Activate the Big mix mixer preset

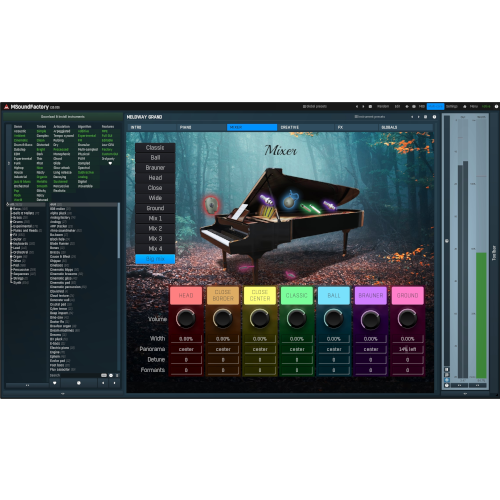coord(155,259)
